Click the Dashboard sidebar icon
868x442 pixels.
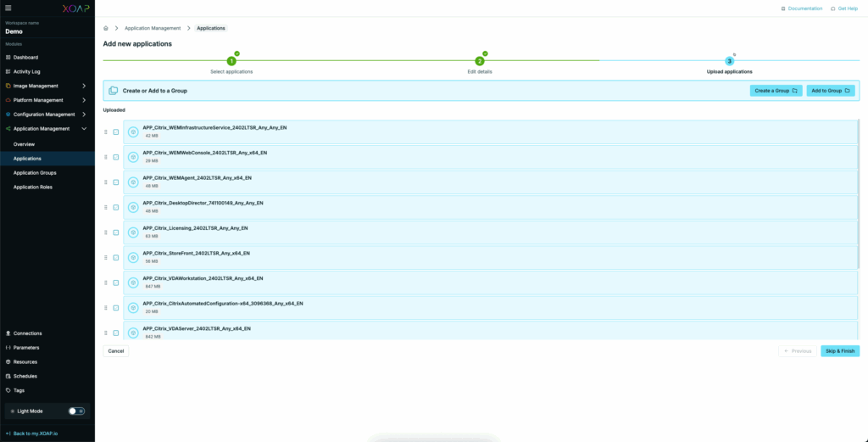(x=8, y=58)
